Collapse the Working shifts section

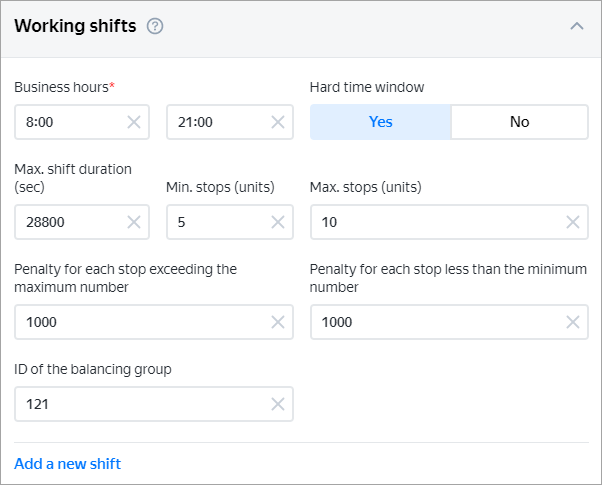pos(576,27)
